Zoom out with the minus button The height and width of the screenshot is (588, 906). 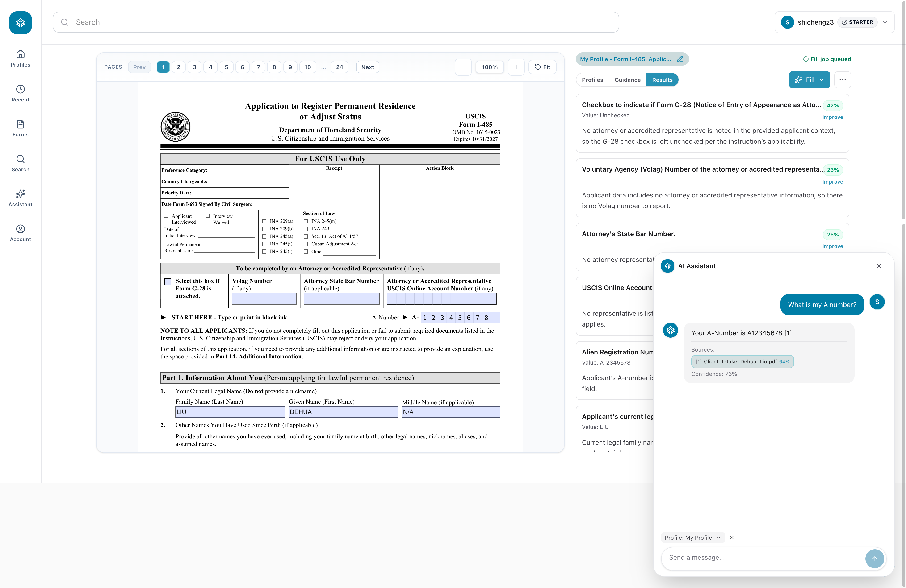pyautogui.click(x=463, y=67)
